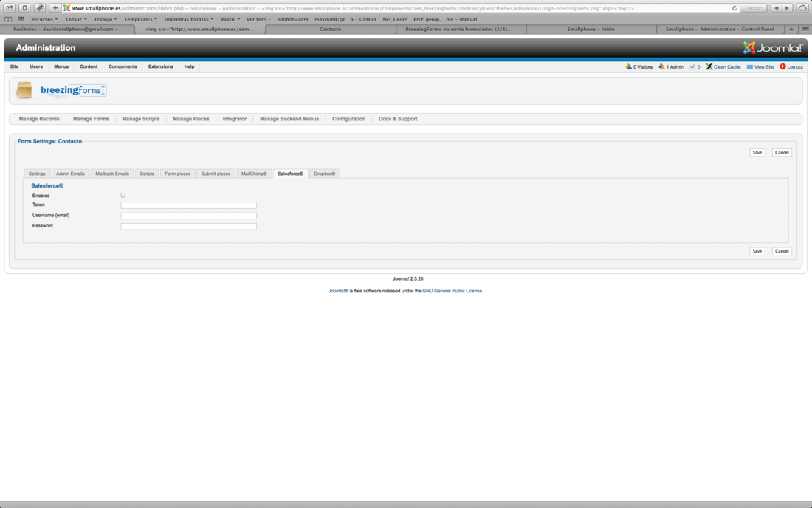Open Manage Backend Menus

[x=289, y=119]
